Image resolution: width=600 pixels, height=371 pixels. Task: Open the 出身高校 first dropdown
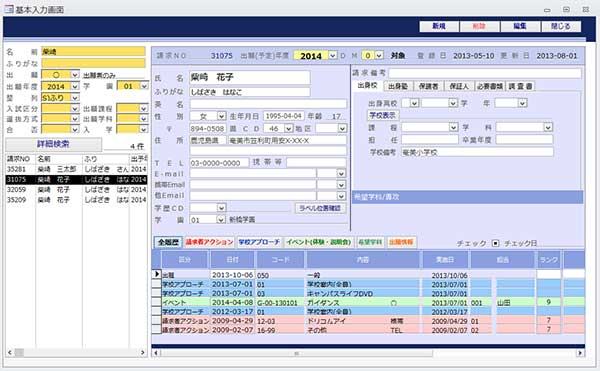coord(414,103)
